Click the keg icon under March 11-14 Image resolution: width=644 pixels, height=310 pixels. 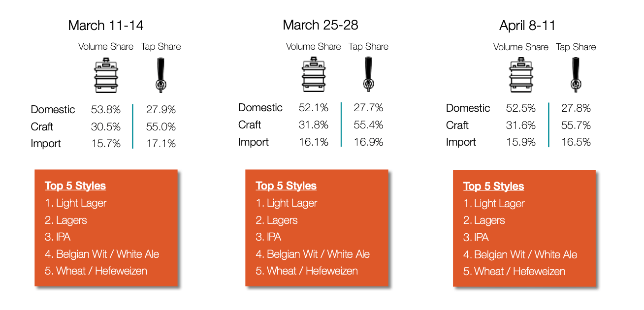click(x=107, y=75)
